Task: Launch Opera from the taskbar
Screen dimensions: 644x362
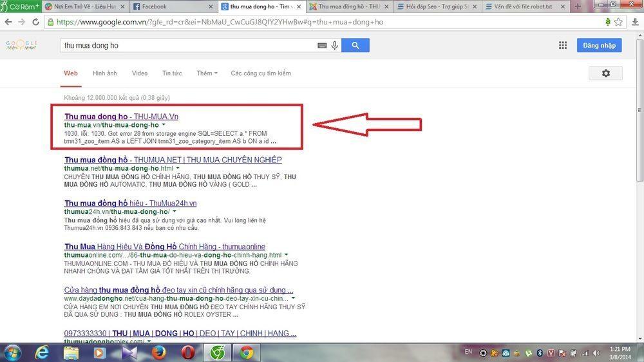Action: (187, 353)
